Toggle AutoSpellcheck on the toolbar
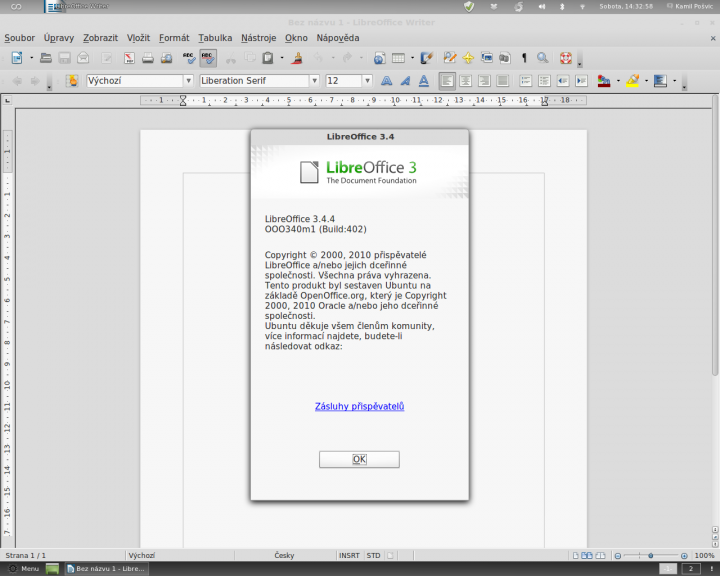Viewport: 720px width, 576px height. point(208,58)
